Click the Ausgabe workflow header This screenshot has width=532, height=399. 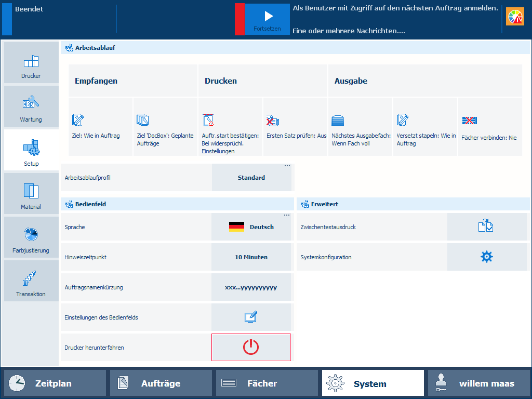point(425,81)
